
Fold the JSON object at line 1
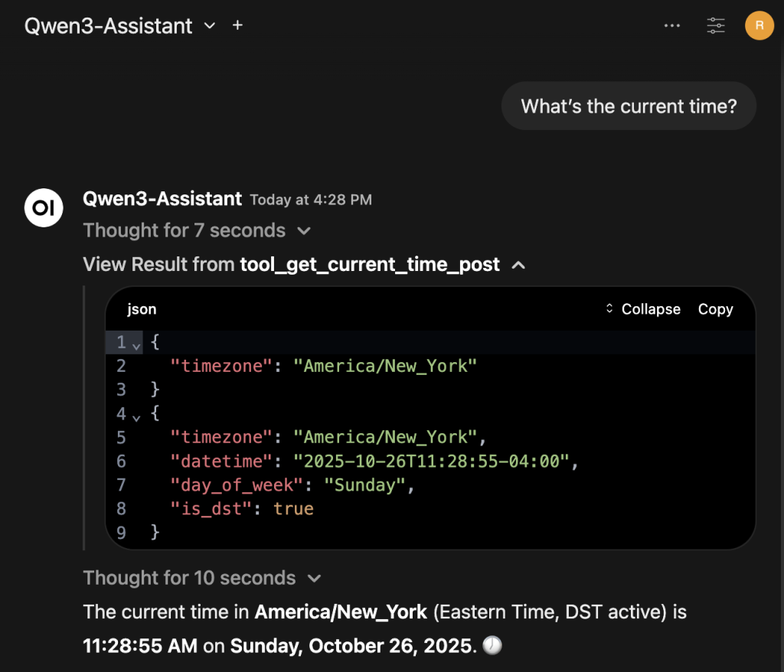point(136,345)
